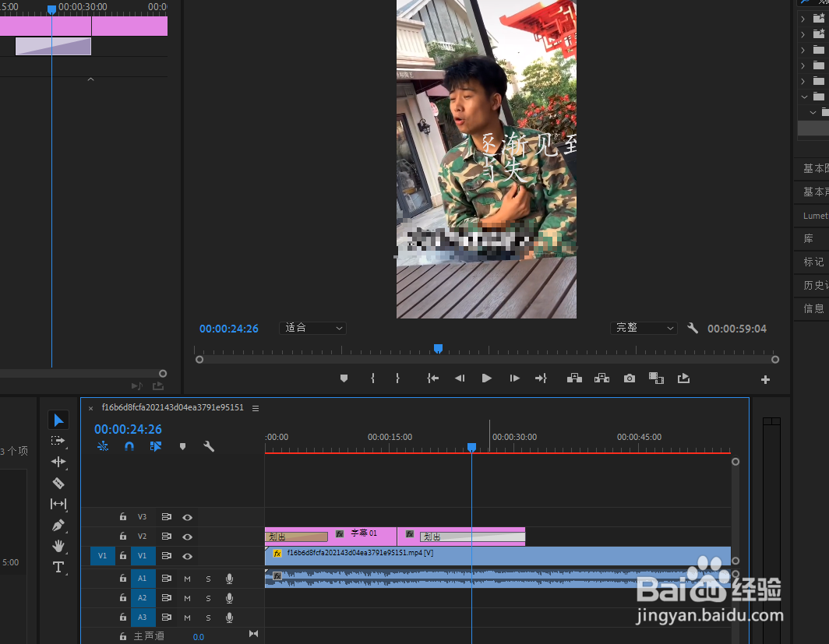Screen dimensions: 829x644
Task: Click master track volume value 0.0
Action: pos(198,637)
